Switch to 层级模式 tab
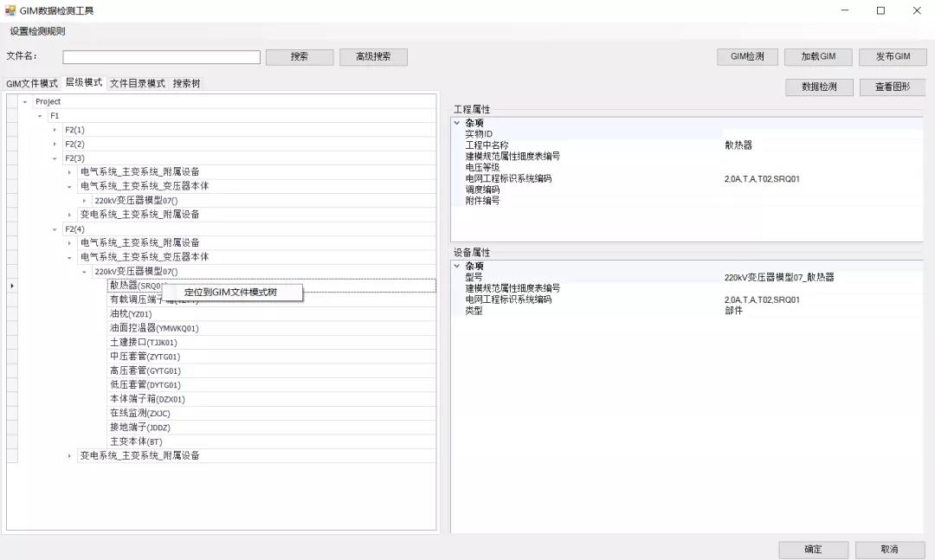 tap(84, 82)
